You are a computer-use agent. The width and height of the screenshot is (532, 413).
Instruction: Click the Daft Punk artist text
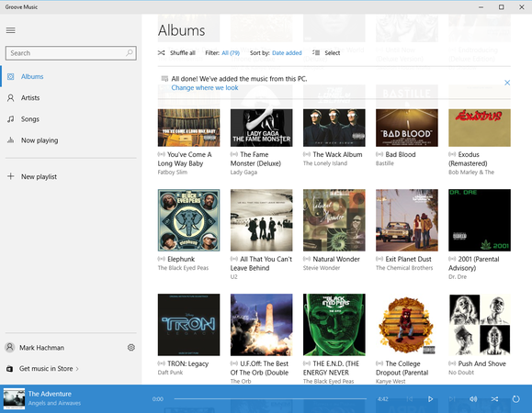coord(170,373)
